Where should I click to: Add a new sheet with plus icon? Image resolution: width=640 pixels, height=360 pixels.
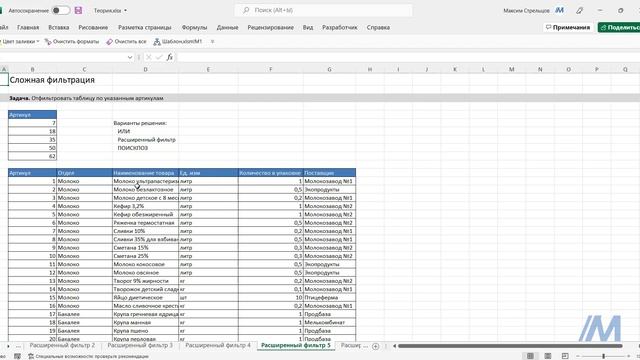pyautogui.click(x=376, y=346)
